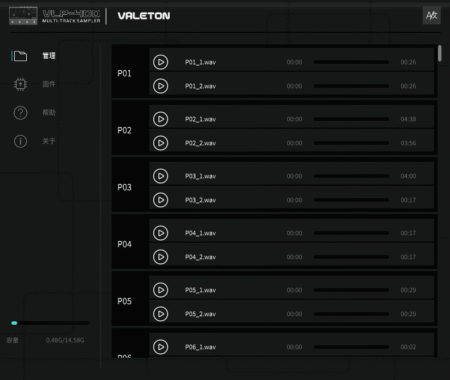Click the 04:38 duration of P02_1.wav
The image size is (450, 380).
click(x=408, y=119)
